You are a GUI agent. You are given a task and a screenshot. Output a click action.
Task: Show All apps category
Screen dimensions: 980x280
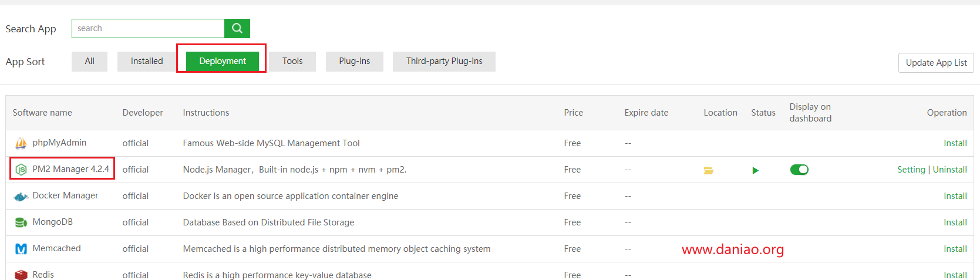click(x=89, y=61)
